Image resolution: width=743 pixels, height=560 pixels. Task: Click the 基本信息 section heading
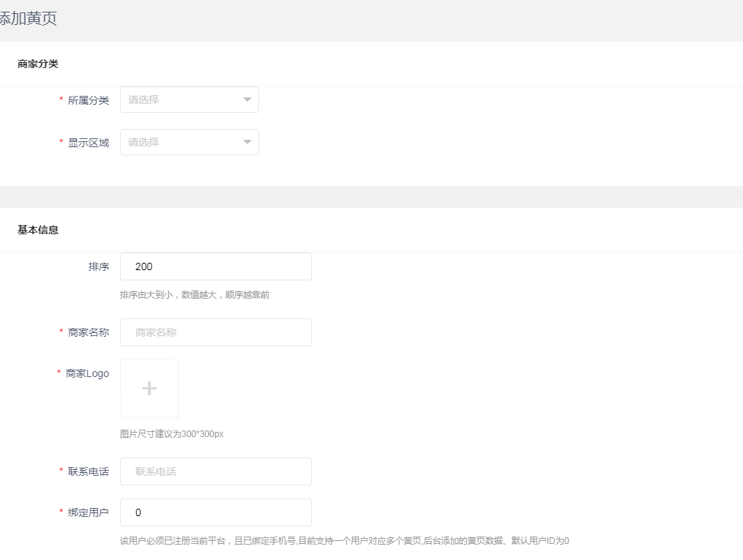click(x=38, y=230)
